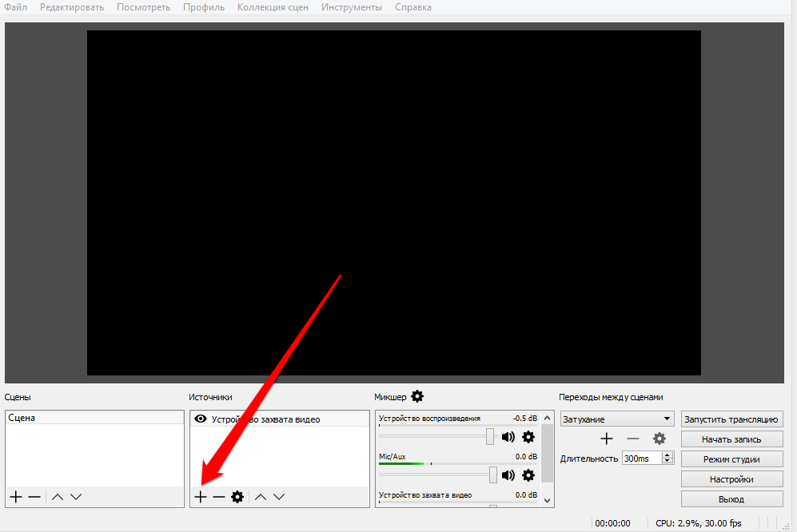Move source down in Источники list
Image resolution: width=797 pixels, height=532 pixels.
[x=279, y=497]
